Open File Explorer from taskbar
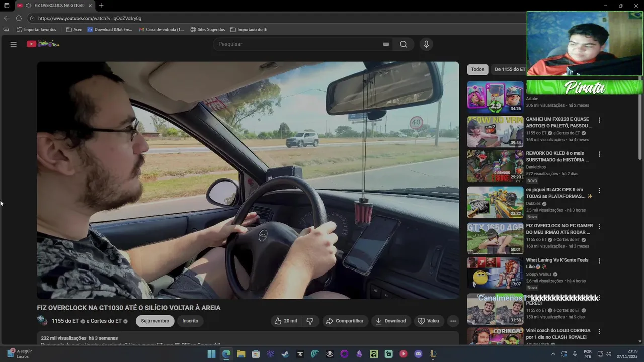Image resolution: width=644 pixels, height=362 pixels. tap(240, 354)
